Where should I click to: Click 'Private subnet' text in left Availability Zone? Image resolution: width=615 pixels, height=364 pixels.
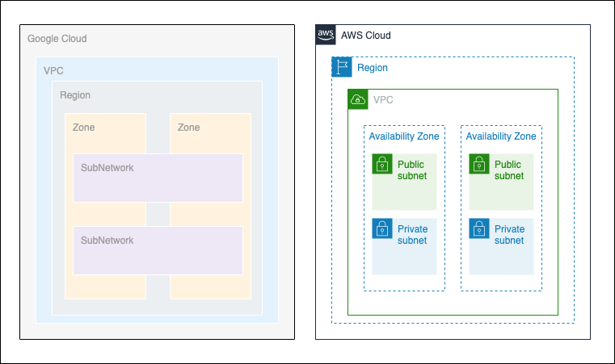(413, 235)
